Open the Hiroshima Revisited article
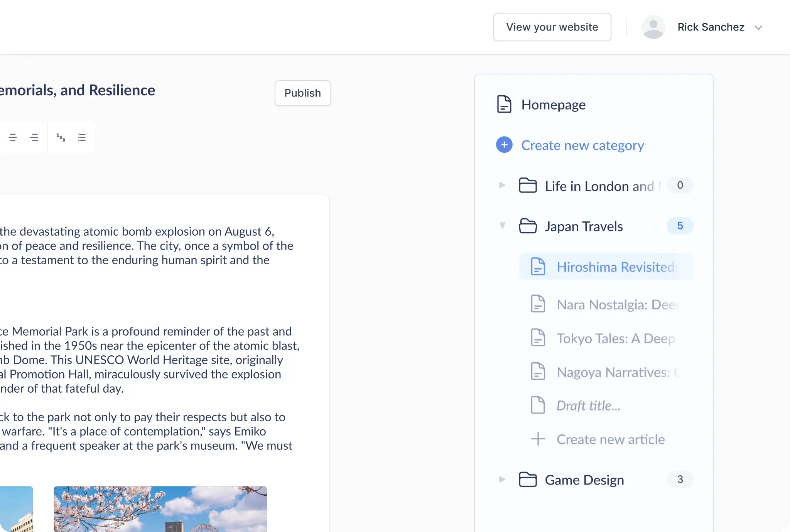Screen dimensions: 790x532 click(606, 267)
